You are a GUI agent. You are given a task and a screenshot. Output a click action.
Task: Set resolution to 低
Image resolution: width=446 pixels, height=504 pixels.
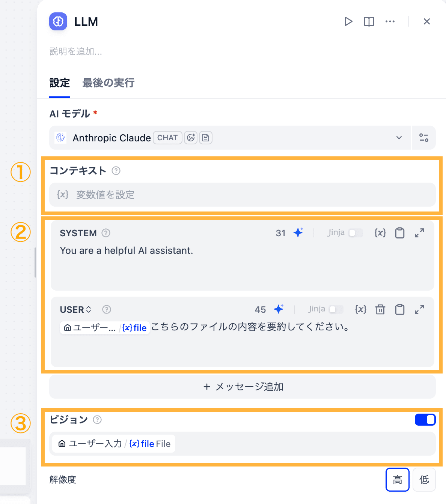pos(424,480)
